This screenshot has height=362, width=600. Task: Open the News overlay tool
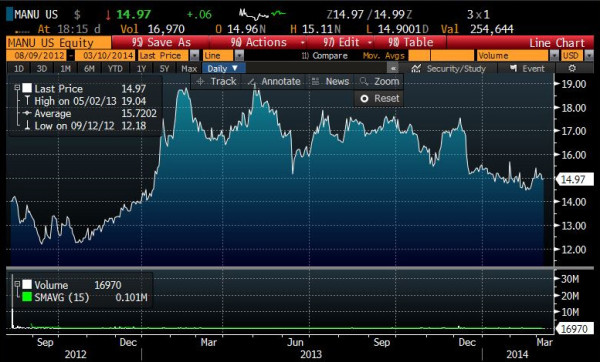pyautogui.click(x=330, y=82)
